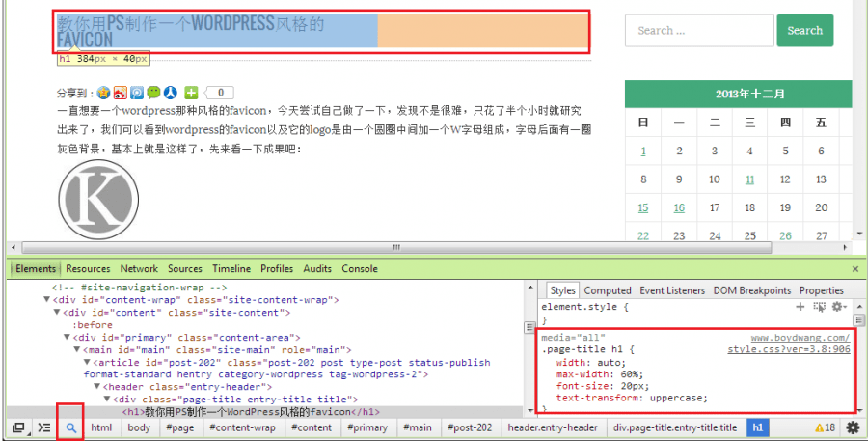This screenshot has height=441, width=868.
Task: Open the Computed styles tab
Action: tap(608, 290)
